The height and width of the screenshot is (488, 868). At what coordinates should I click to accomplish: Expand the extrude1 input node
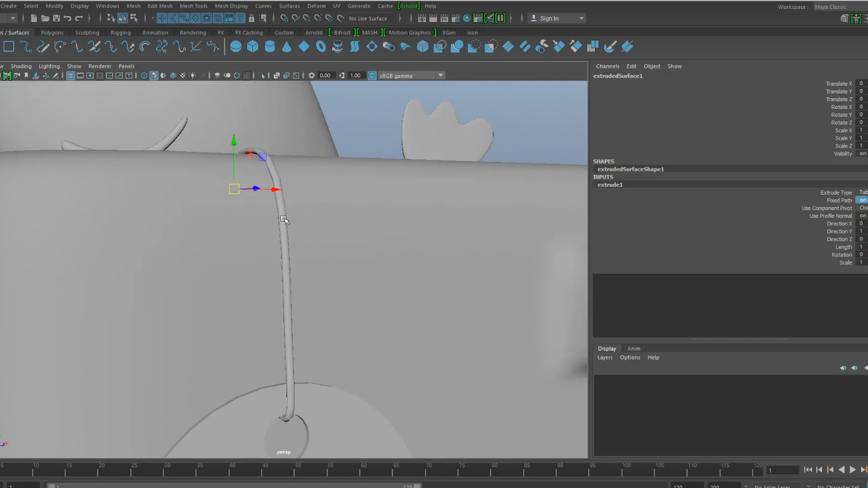(x=610, y=184)
